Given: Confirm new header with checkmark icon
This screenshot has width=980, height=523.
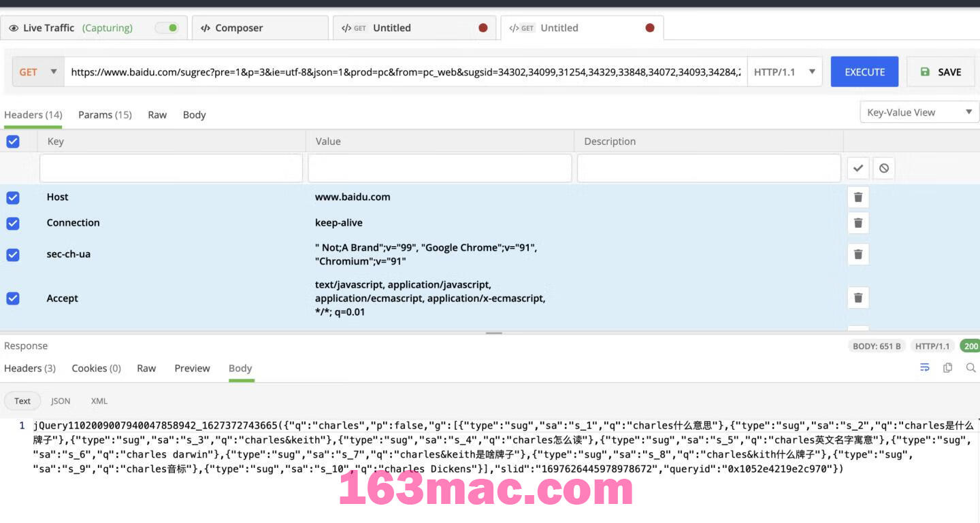Looking at the screenshot, I should point(858,168).
